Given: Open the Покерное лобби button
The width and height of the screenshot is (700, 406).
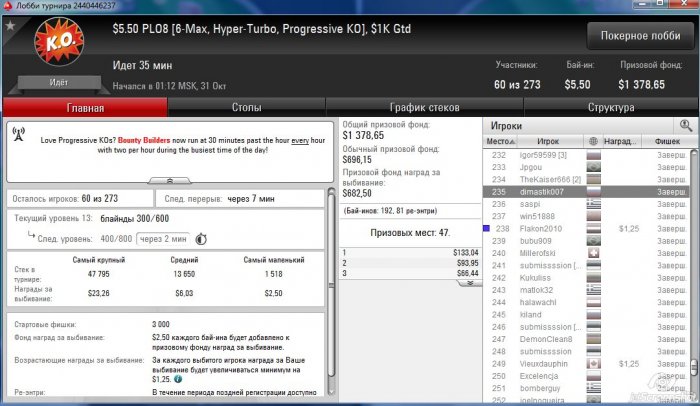Looking at the screenshot, I should point(640,36).
